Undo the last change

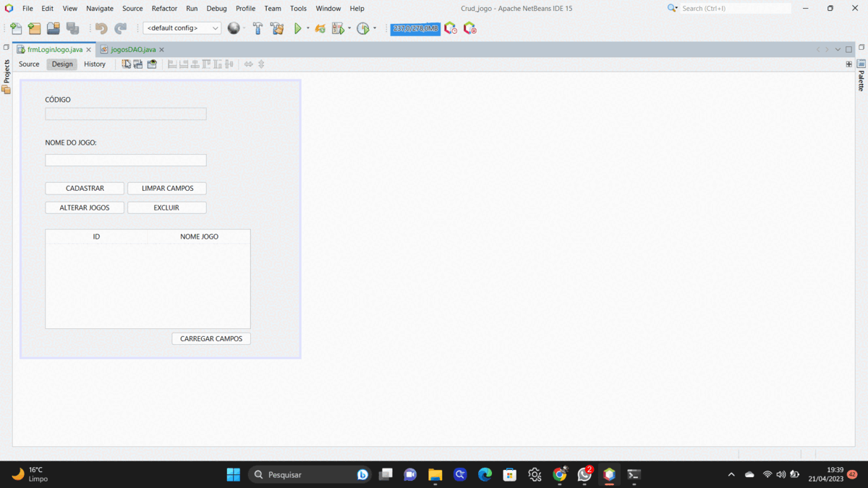click(100, 28)
